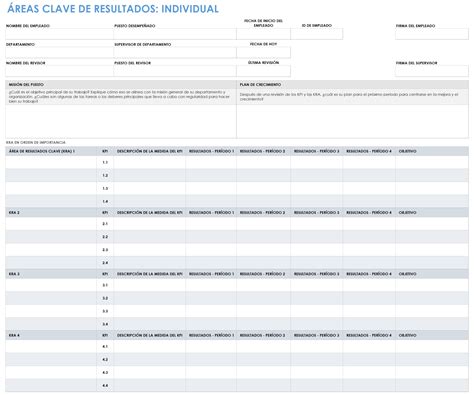Image resolution: width=474 pixels, height=395 pixels.
Task: Click the KPI column header in KRA 2 row
Action: coord(105,212)
